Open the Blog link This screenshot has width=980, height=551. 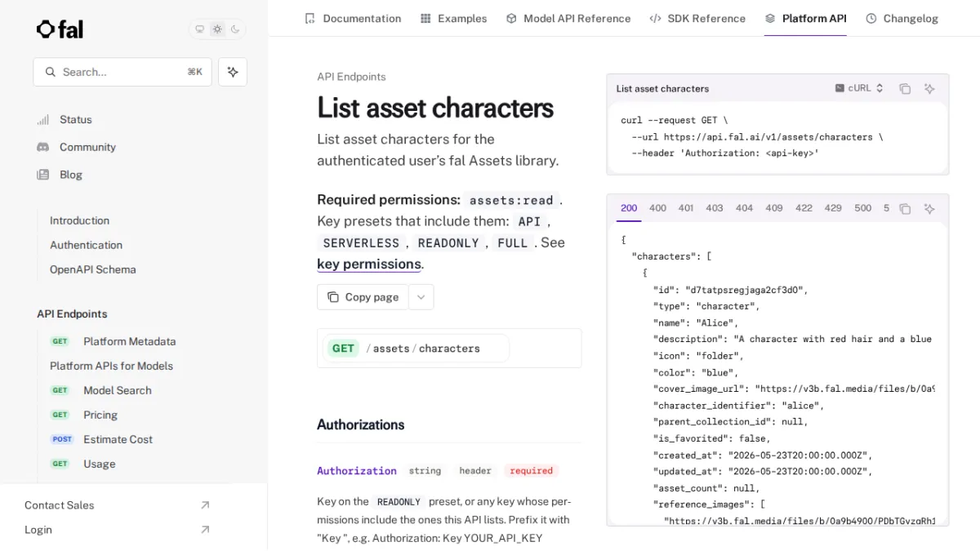pos(71,175)
